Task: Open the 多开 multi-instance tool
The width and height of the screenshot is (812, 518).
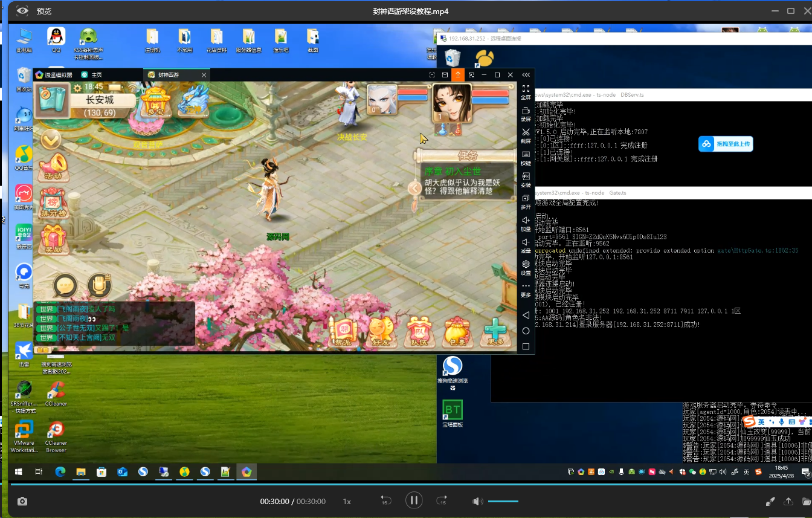Action: [526, 201]
